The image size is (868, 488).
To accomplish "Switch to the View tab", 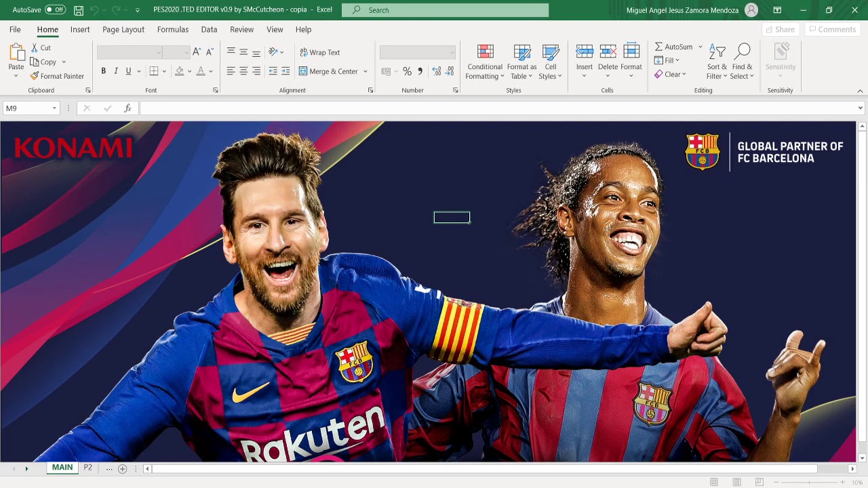I will [x=275, y=30].
